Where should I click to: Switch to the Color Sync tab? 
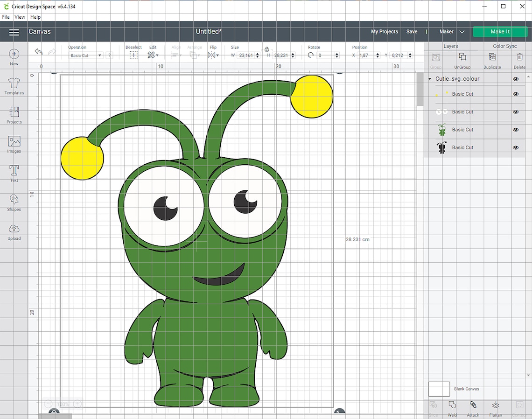504,46
